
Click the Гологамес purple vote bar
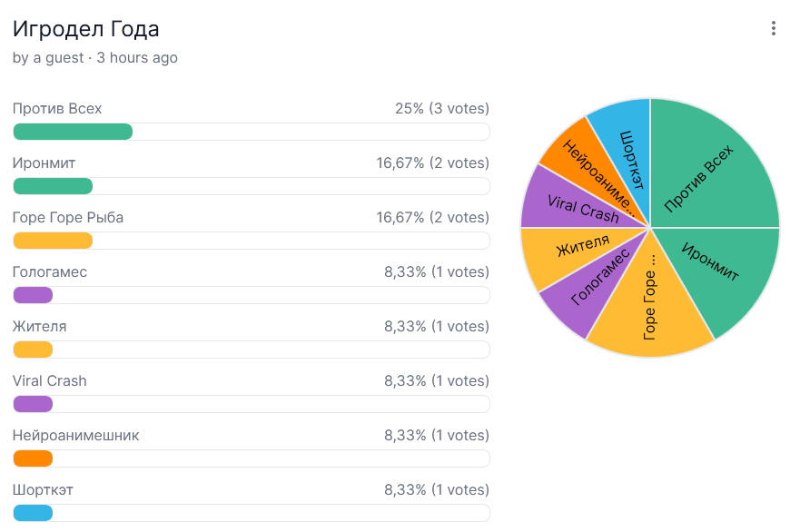[33, 295]
